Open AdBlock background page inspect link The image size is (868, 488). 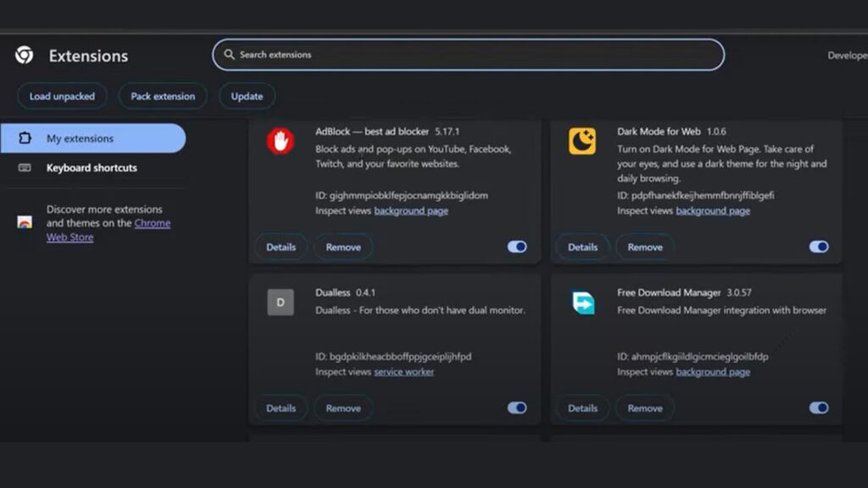pos(411,210)
